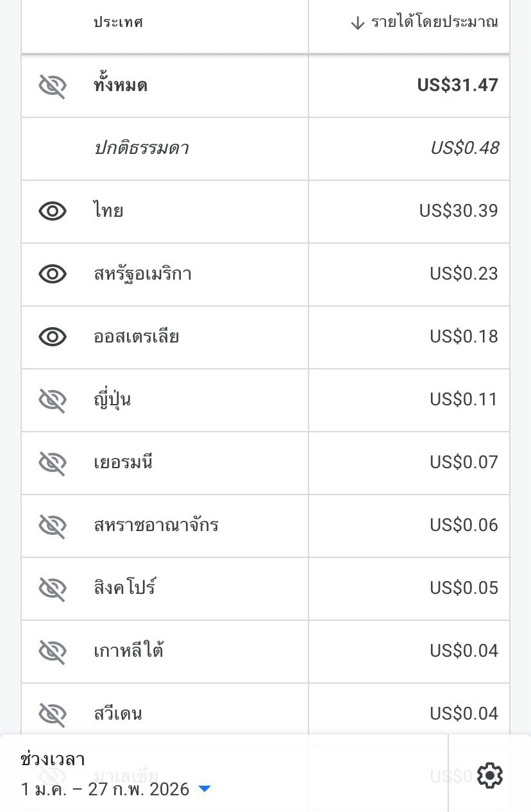Unhide สวีเดน with the eye icon
Viewport: 531px width, 812px height.
(x=53, y=713)
